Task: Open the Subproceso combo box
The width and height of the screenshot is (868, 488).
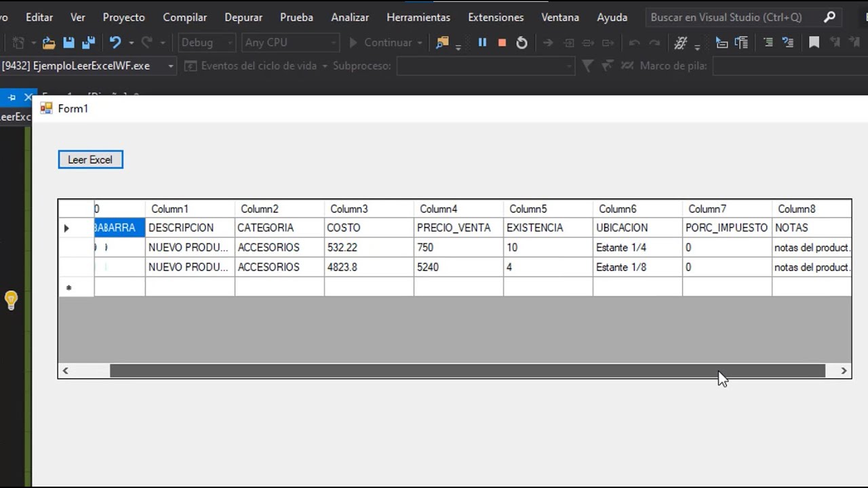Action: 486,66
